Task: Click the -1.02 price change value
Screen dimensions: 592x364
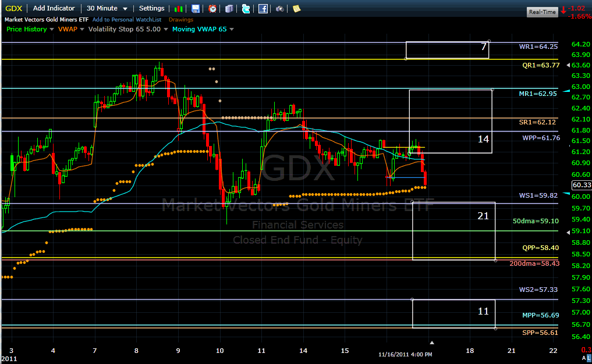Action: (577, 8)
